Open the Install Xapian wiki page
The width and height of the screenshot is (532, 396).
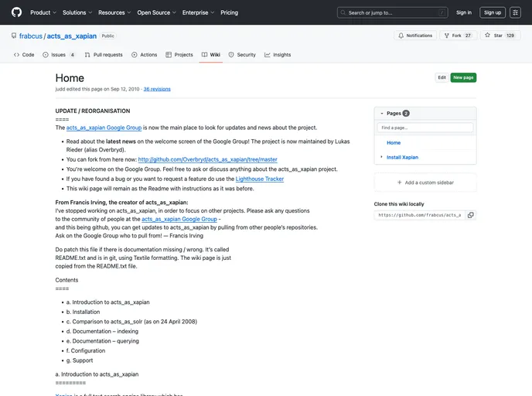[x=402, y=157]
